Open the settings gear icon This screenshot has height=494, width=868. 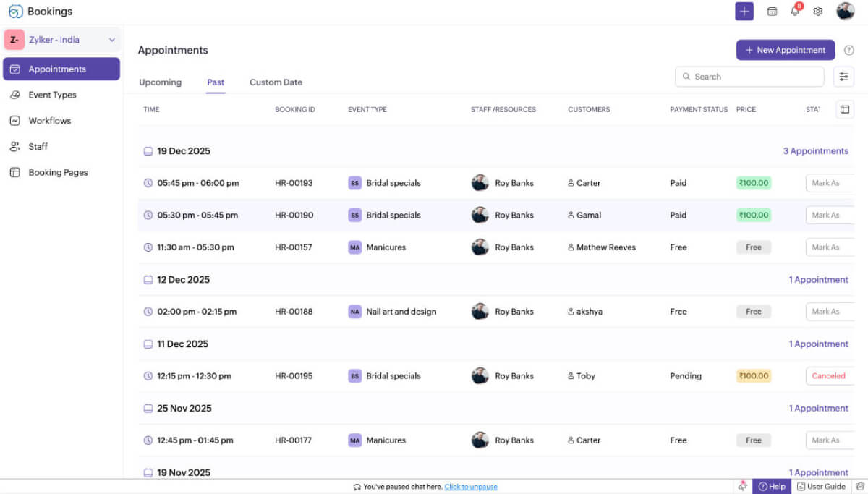click(818, 12)
